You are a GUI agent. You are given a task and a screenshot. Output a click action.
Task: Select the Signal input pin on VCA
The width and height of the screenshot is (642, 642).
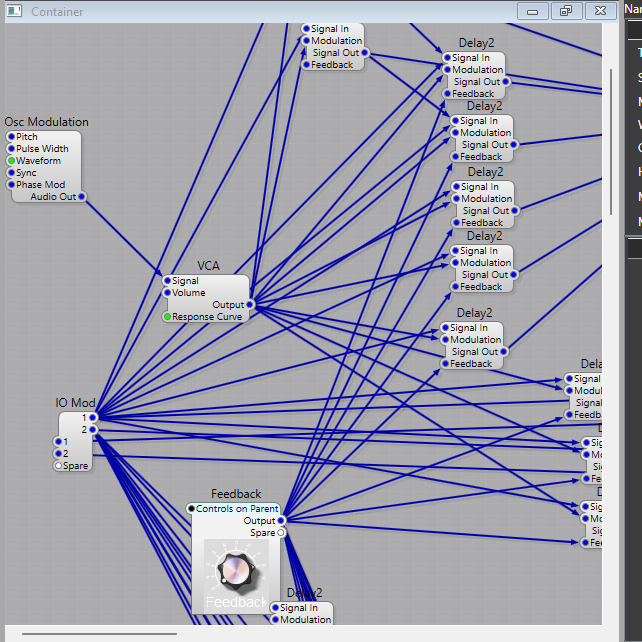(x=167, y=280)
